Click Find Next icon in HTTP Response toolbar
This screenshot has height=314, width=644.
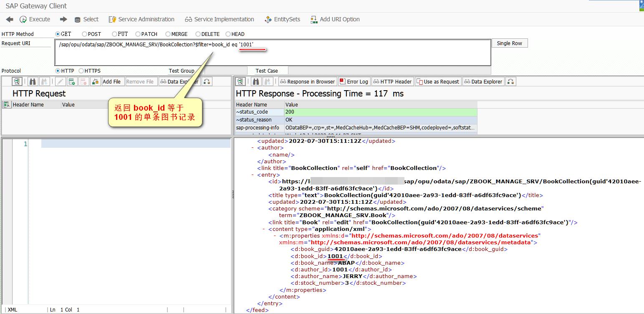[268, 82]
